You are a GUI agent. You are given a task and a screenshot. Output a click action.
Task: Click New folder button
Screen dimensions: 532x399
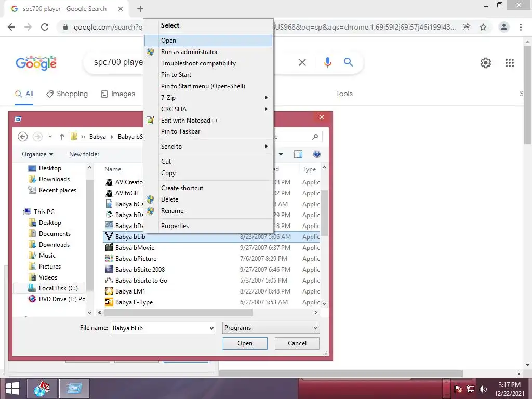tap(84, 154)
